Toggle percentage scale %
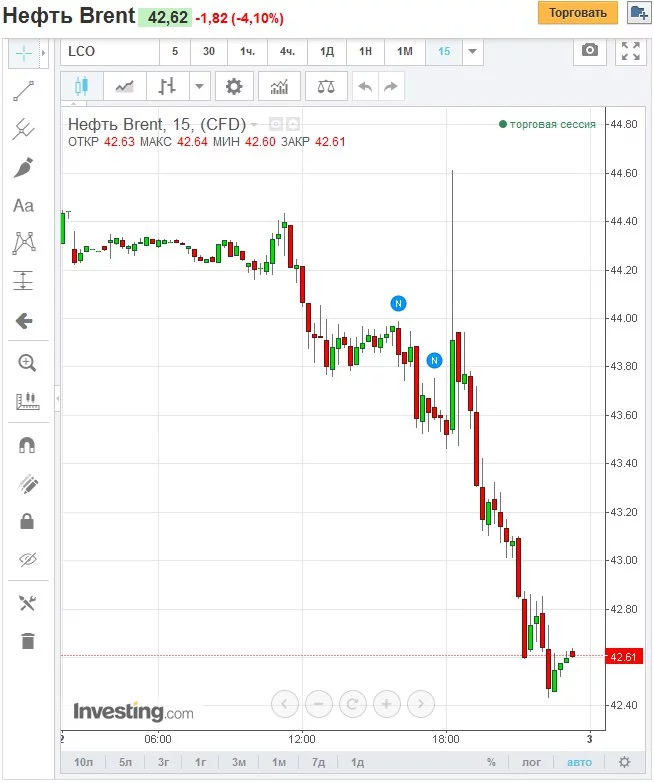 [x=491, y=763]
